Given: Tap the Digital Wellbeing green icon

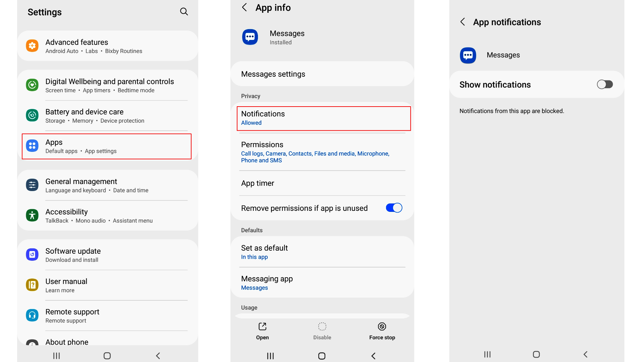Looking at the screenshot, I should tap(32, 85).
